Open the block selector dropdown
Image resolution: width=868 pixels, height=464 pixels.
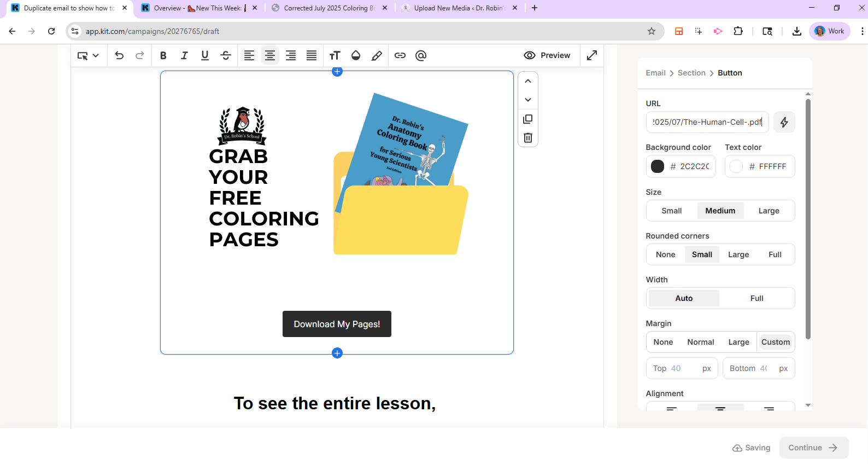click(88, 55)
